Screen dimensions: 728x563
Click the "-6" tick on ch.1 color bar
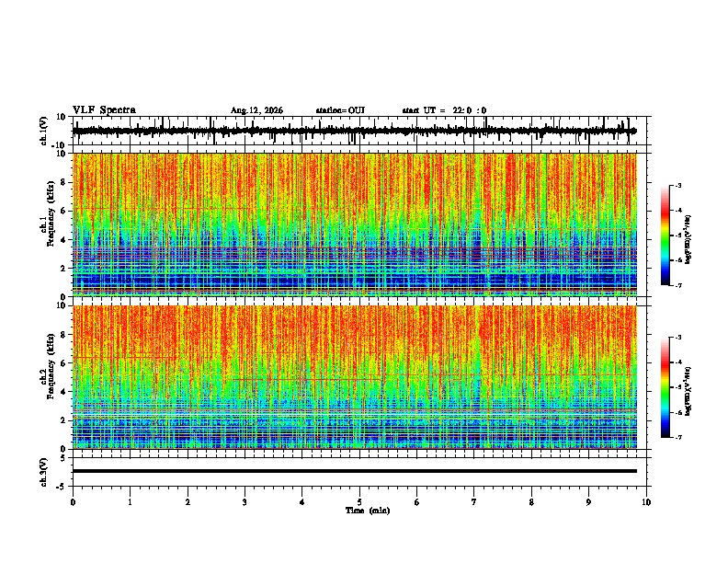point(677,260)
